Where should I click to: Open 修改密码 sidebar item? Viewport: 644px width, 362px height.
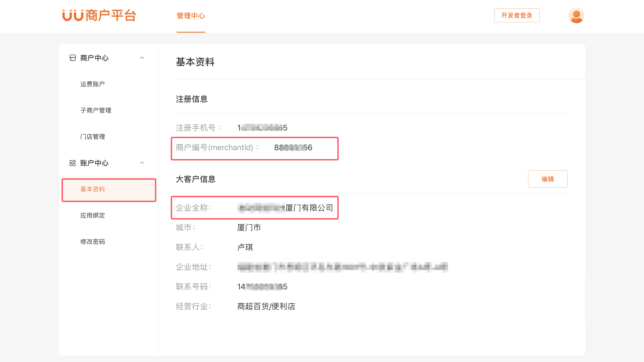pos(93,242)
